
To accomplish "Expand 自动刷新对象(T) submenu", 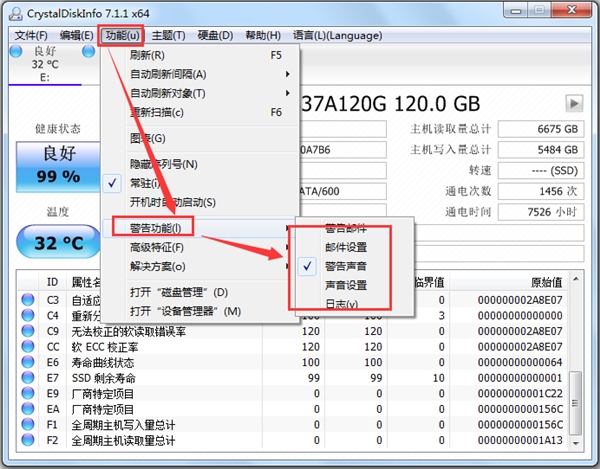I will [200, 93].
